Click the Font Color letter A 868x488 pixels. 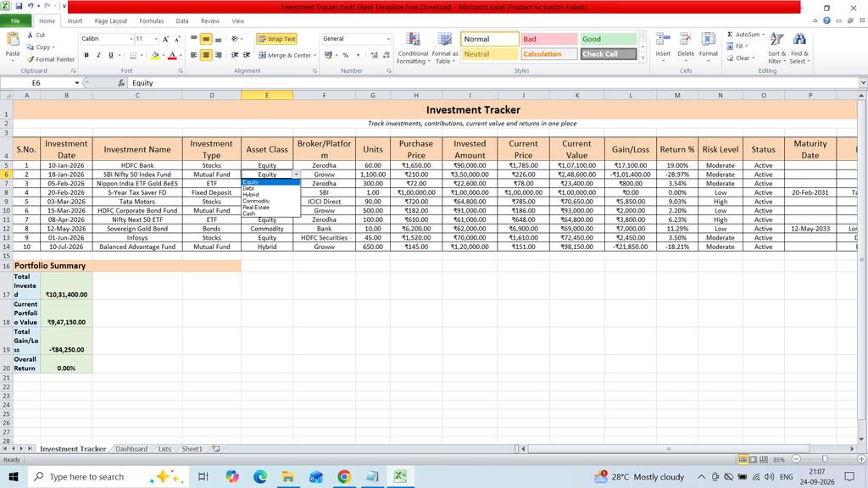pyautogui.click(x=172, y=55)
